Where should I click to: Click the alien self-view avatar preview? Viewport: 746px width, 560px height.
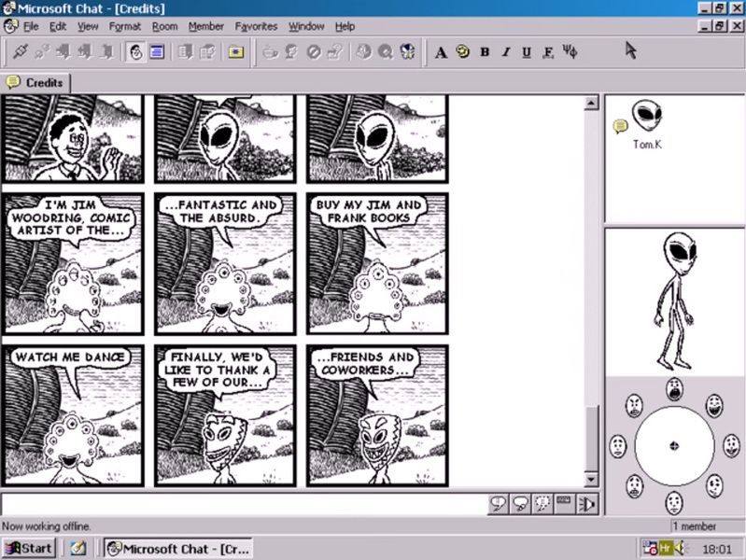677,301
